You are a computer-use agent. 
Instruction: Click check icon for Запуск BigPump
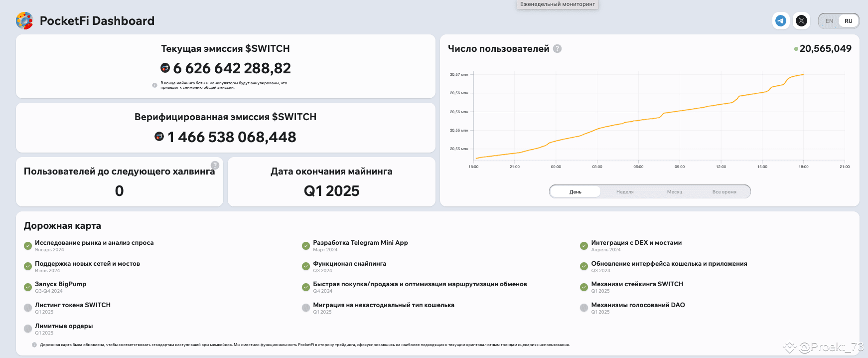28,287
